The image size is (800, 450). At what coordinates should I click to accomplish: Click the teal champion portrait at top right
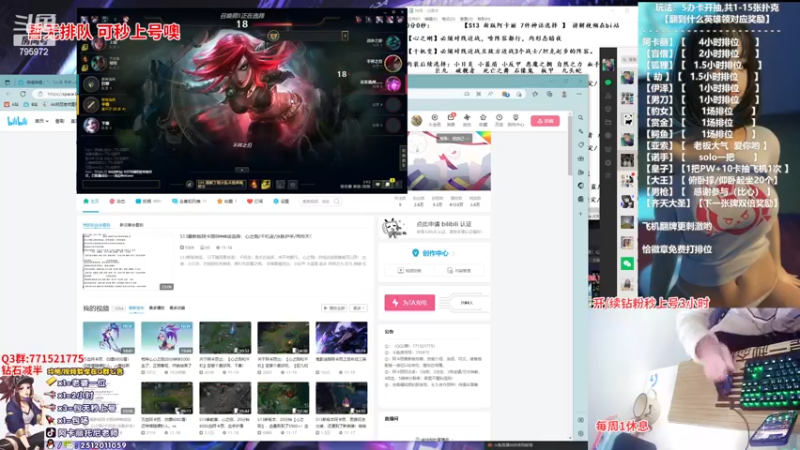coord(393,42)
